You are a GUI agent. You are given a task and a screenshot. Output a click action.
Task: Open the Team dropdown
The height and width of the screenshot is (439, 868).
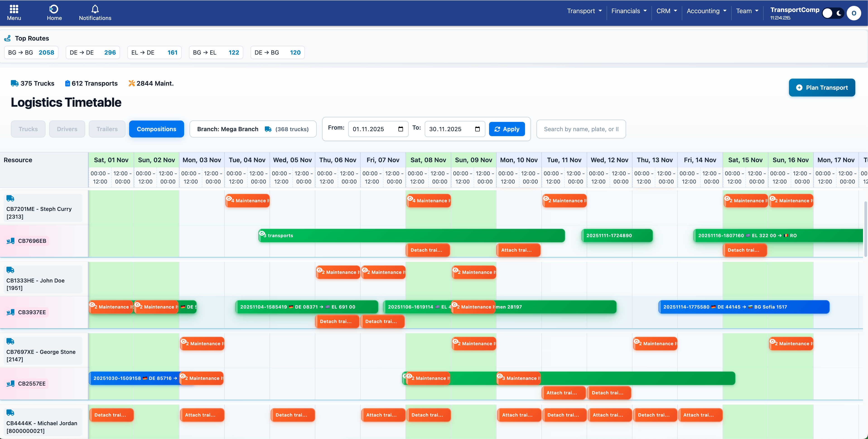(x=747, y=10)
